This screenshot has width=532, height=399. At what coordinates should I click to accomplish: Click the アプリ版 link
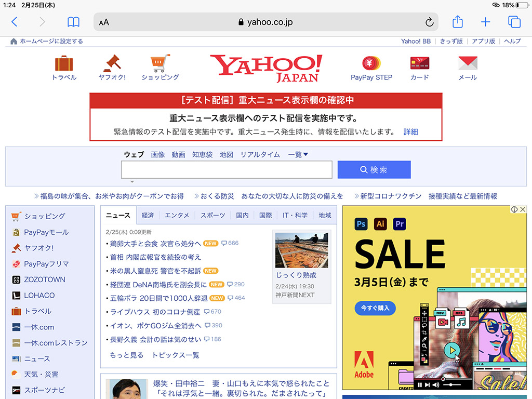[483, 42]
